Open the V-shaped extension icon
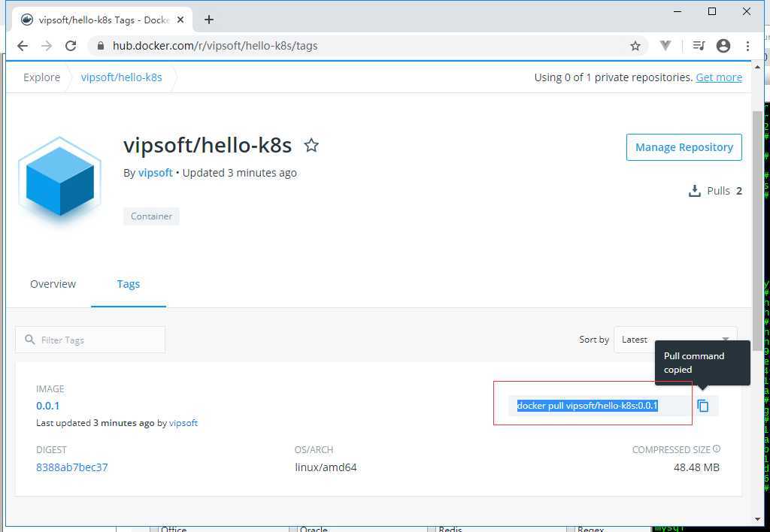Image resolution: width=770 pixels, height=532 pixels. point(665,46)
